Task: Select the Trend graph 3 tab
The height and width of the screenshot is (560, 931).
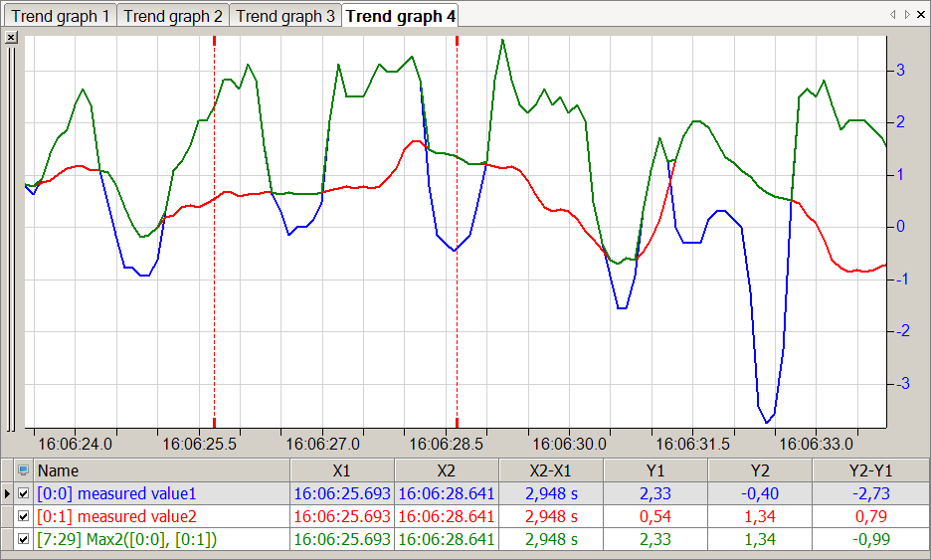Action: pyautogui.click(x=285, y=16)
